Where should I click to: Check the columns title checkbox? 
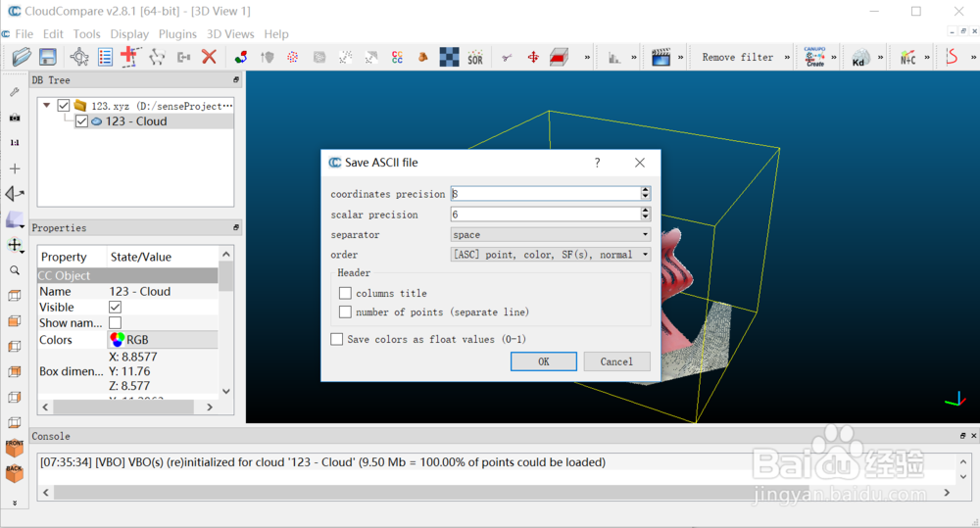pos(345,293)
